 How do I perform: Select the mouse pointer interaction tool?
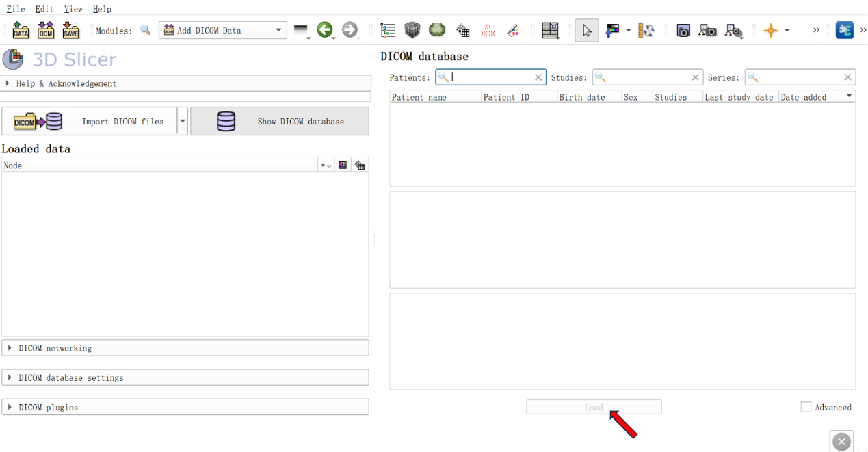pyautogui.click(x=586, y=30)
